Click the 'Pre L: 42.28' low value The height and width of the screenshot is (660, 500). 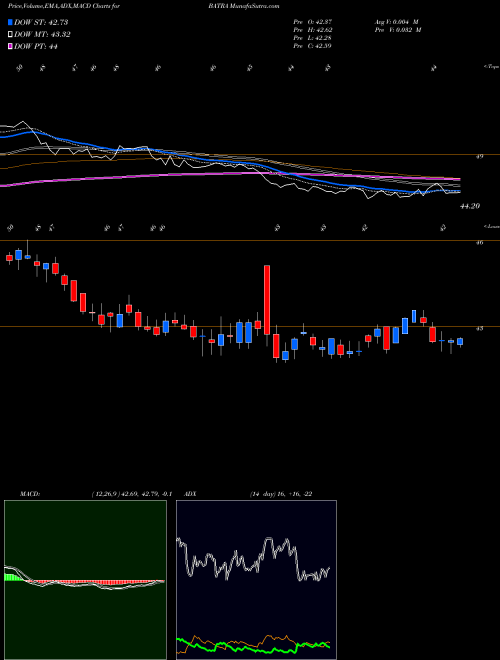pyautogui.click(x=312, y=38)
